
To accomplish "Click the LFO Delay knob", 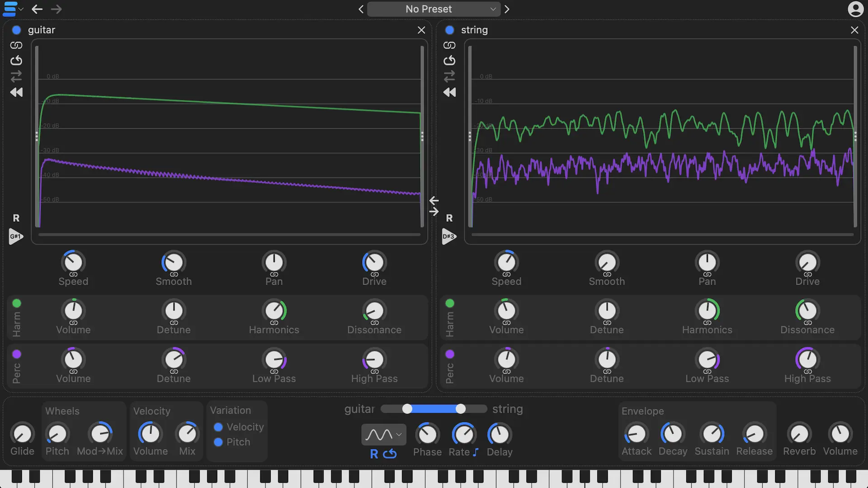I will click(500, 435).
